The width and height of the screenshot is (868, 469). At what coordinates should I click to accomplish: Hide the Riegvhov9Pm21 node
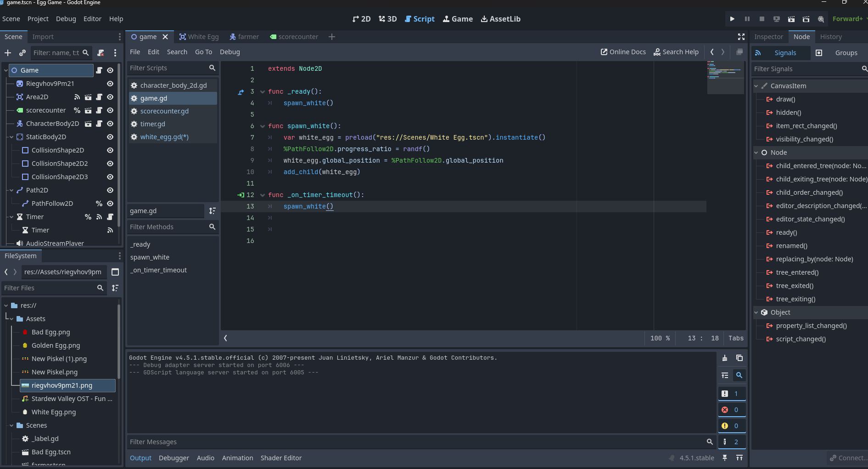(x=110, y=84)
